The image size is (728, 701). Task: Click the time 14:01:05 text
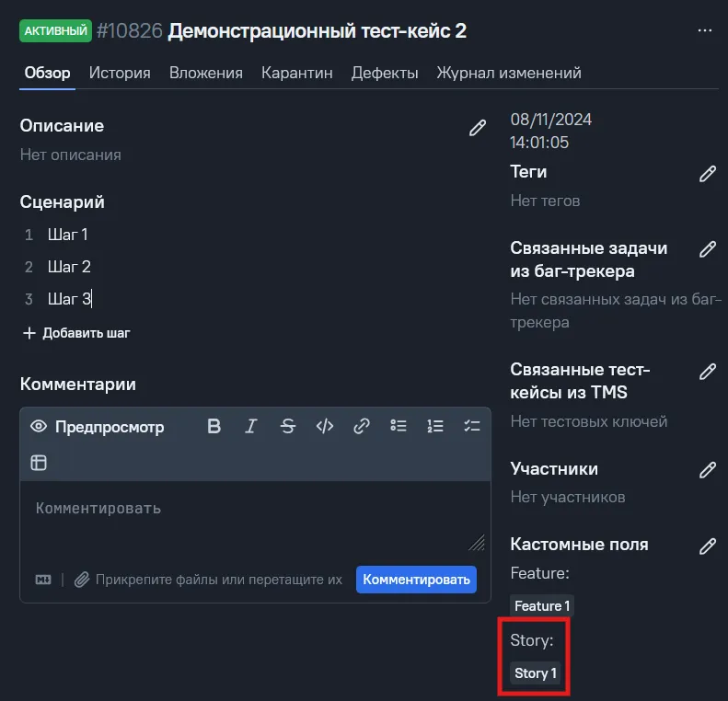click(x=539, y=143)
